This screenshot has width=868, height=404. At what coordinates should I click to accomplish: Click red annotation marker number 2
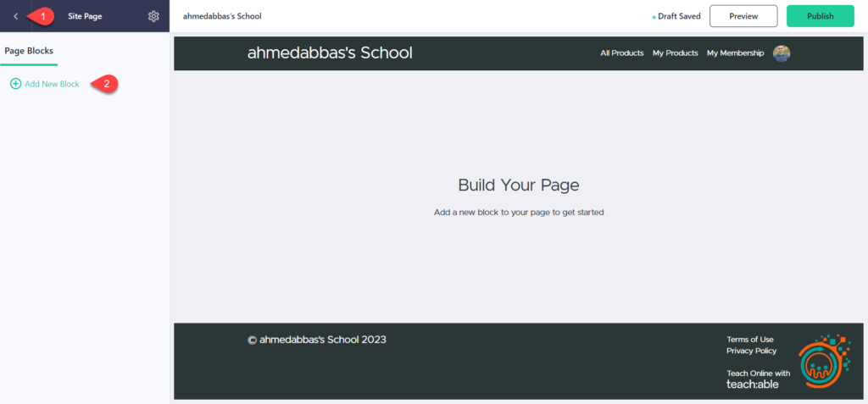(104, 84)
